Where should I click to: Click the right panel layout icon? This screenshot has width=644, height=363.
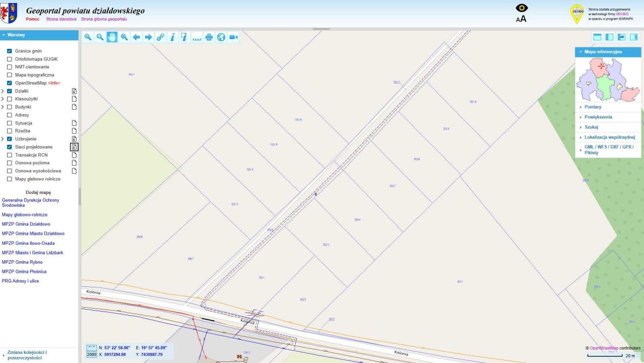(633, 37)
